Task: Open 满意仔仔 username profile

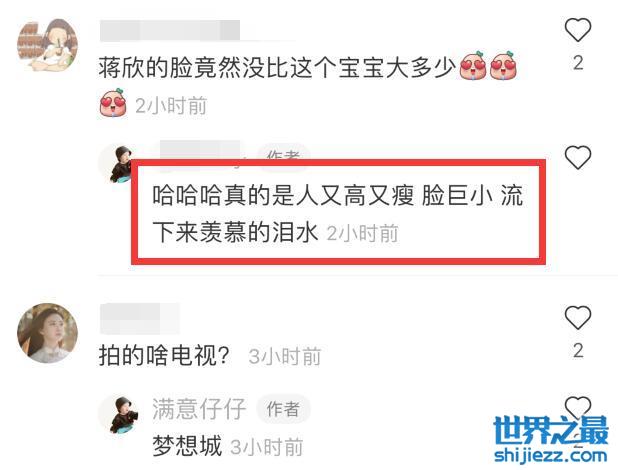Action: pos(199,408)
